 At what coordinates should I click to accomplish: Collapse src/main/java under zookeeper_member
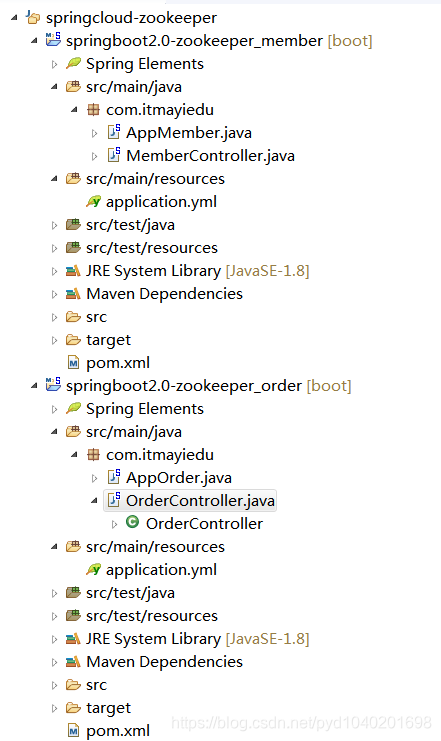(x=54, y=87)
